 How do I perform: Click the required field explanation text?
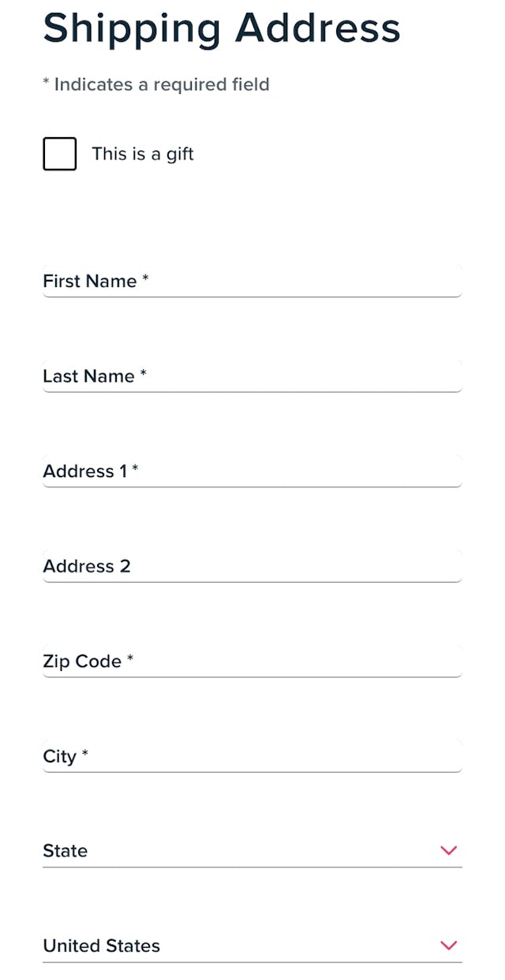(x=156, y=84)
